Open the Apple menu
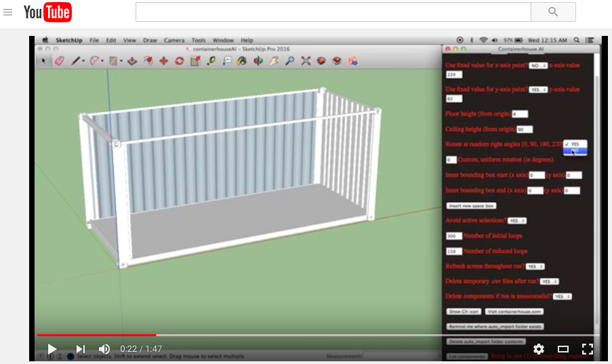612x364 pixels. 45,40
